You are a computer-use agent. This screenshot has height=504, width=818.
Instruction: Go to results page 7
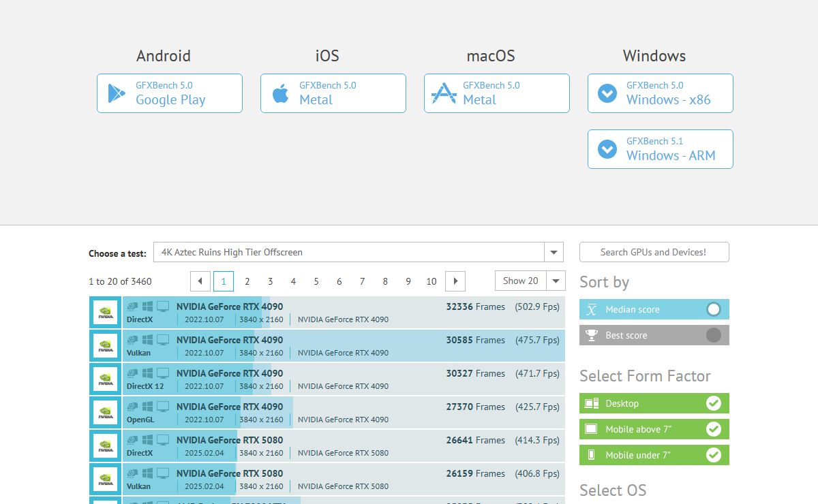coord(362,281)
